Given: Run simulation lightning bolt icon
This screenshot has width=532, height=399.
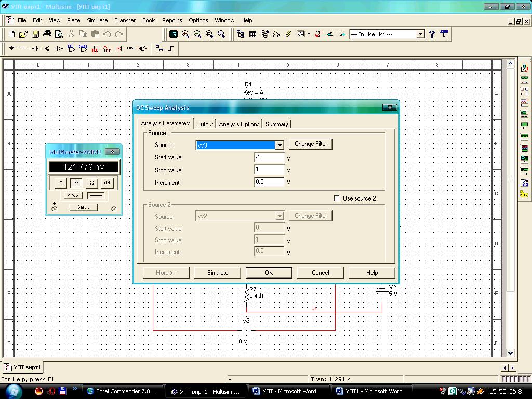Looking at the screenshot, I should click(288, 34).
